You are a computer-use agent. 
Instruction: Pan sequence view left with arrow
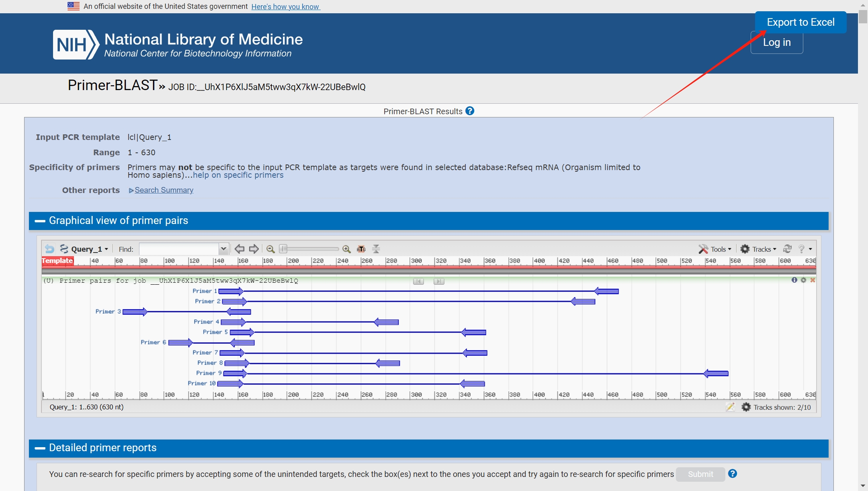coord(240,249)
